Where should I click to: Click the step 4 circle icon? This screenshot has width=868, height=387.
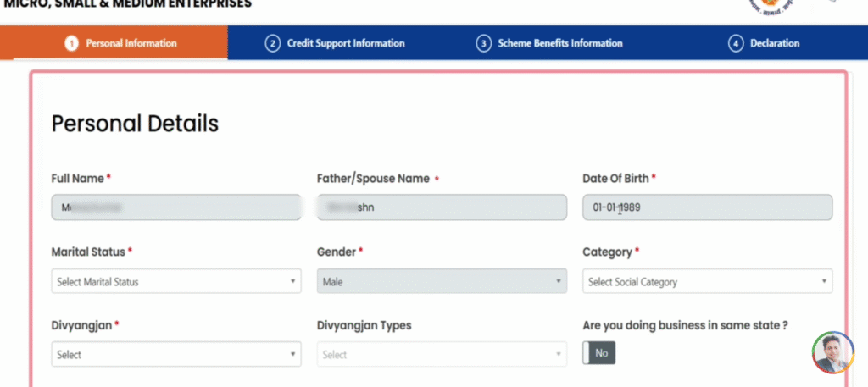pos(736,43)
